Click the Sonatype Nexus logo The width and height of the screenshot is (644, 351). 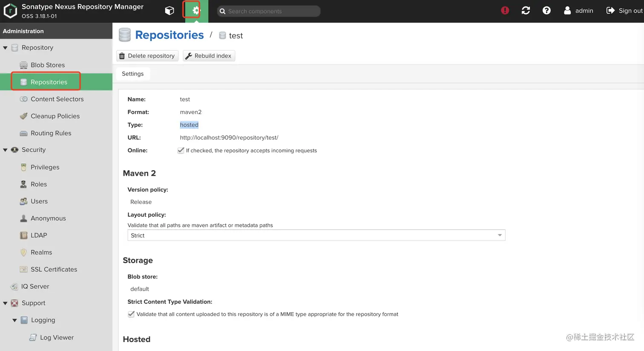click(x=10, y=11)
